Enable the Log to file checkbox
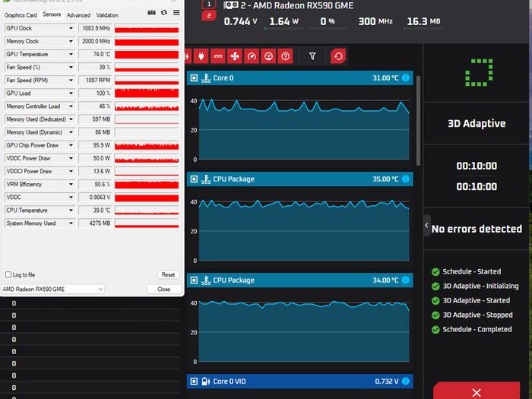This screenshot has width=532, height=399. pyautogui.click(x=8, y=274)
